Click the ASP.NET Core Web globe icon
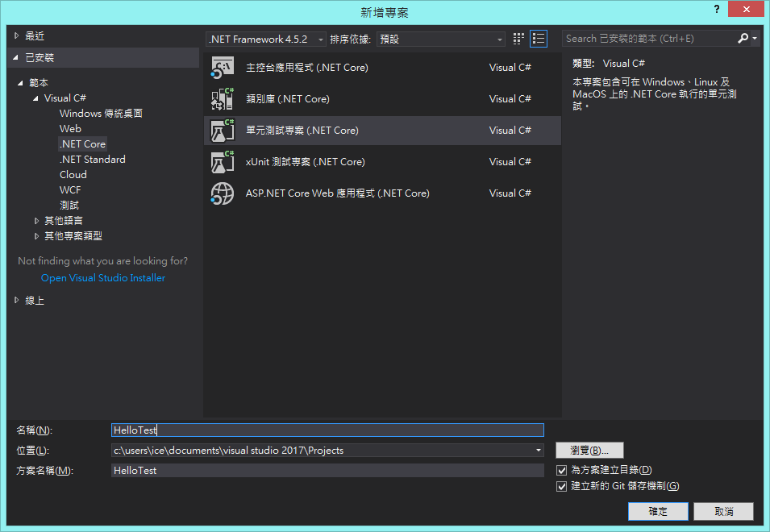Viewport: 770px width, 532px height. [223, 193]
